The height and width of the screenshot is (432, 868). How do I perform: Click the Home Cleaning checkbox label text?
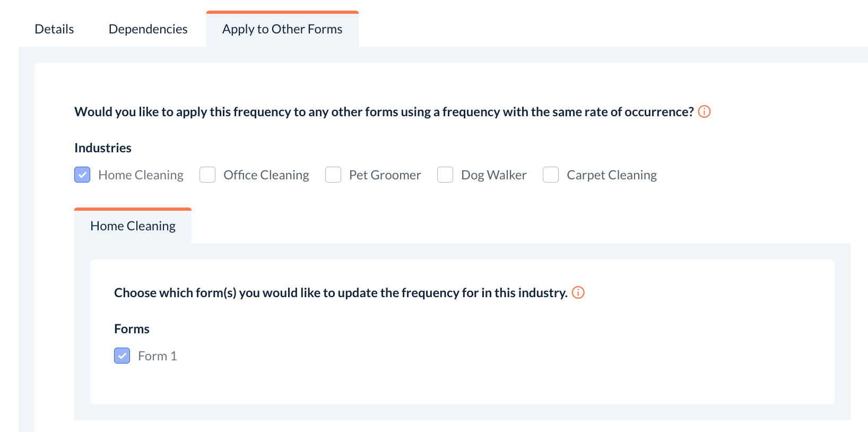pyautogui.click(x=141, y=175)
